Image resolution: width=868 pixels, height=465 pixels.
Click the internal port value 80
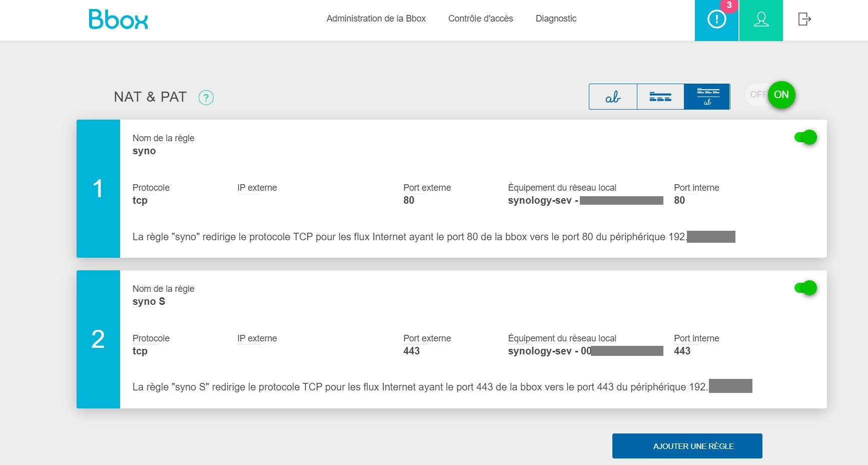tap(679, 200)
